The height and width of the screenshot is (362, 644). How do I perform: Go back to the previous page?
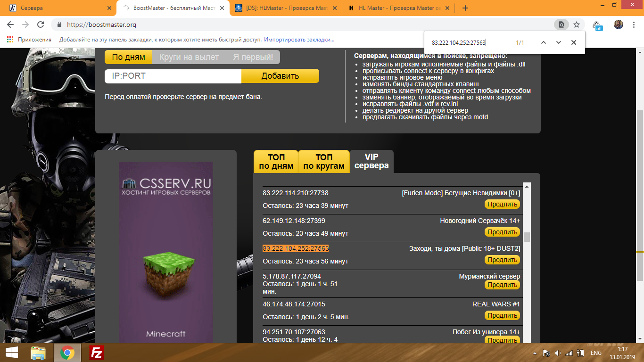(x=10, y=25)
